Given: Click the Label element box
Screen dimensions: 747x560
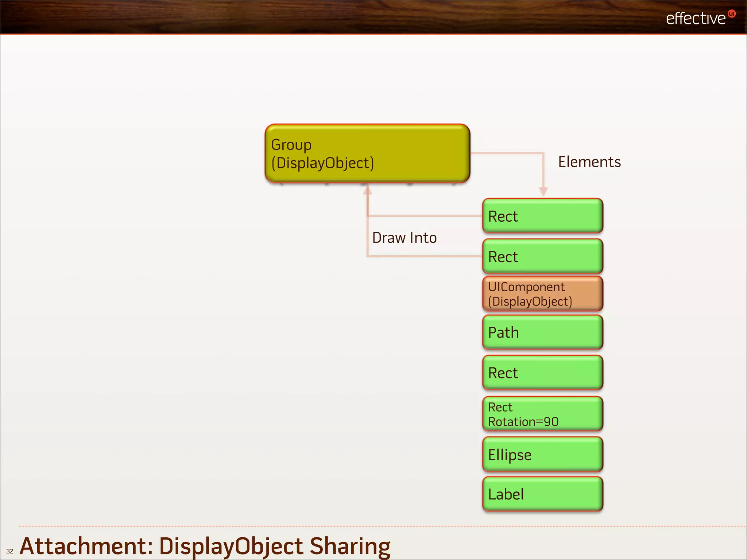Looking at the screenshot, I should [x=542, y=494].
